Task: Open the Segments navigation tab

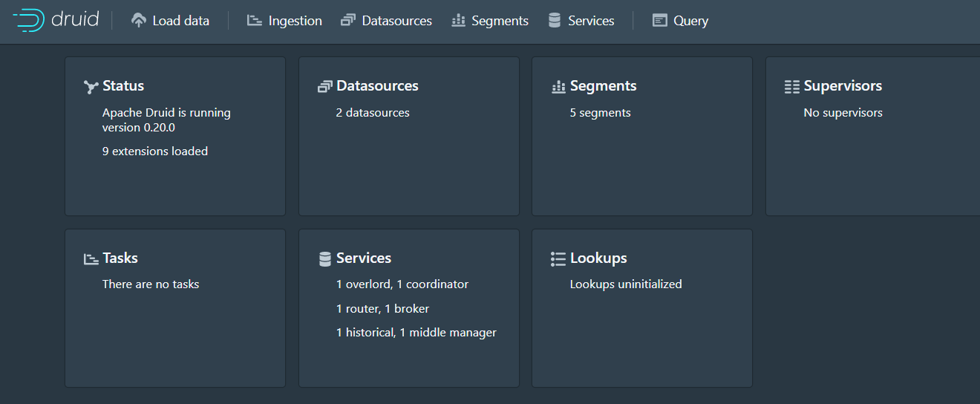Action: click(x=490, y=21)
